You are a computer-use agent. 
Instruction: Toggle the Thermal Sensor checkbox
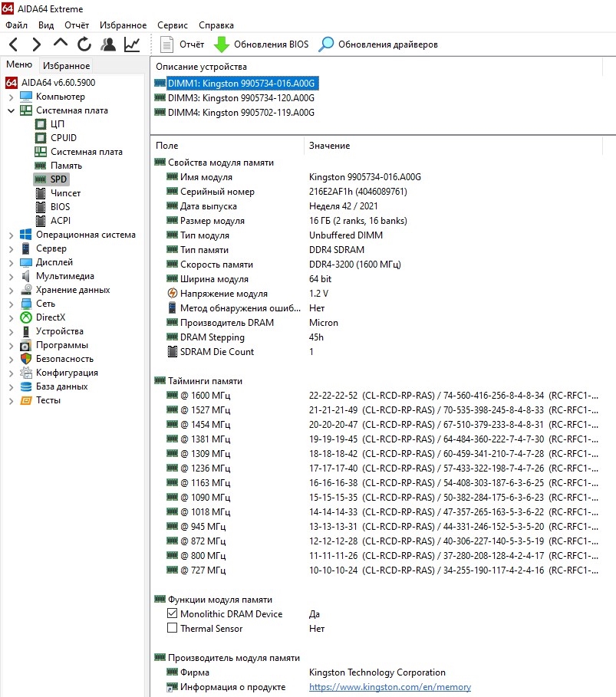(172, 628)
